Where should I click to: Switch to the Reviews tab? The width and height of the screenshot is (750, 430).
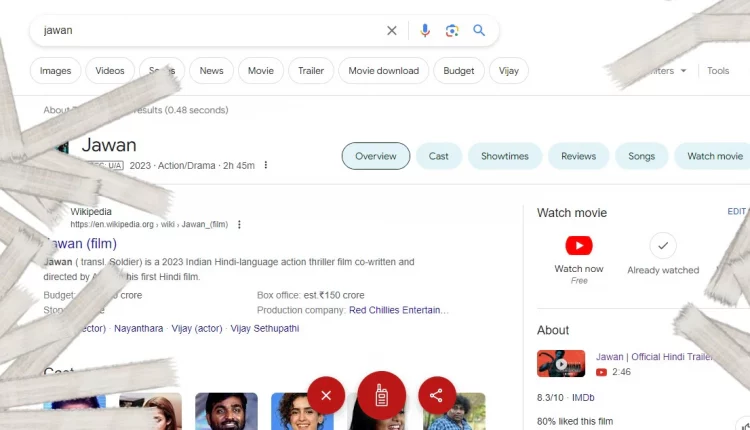[x=578, y=156]
